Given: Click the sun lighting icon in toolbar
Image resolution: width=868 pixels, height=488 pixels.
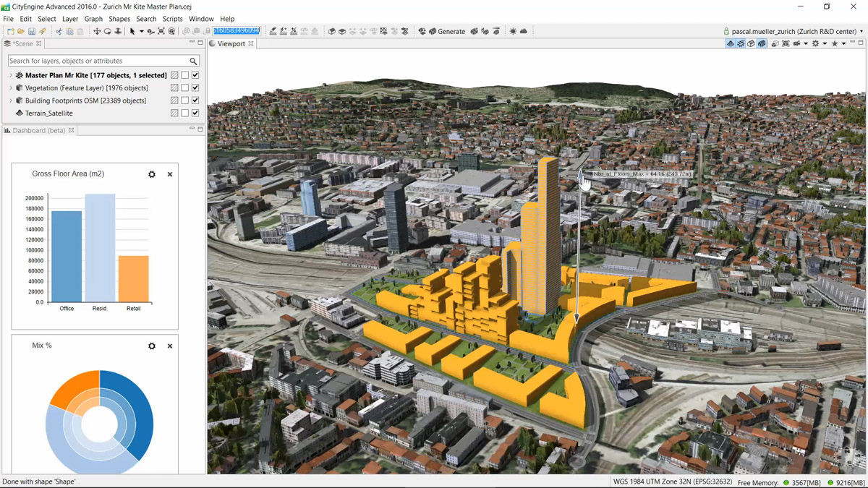Looking at the screenshot, I should [x=513, y=32].
